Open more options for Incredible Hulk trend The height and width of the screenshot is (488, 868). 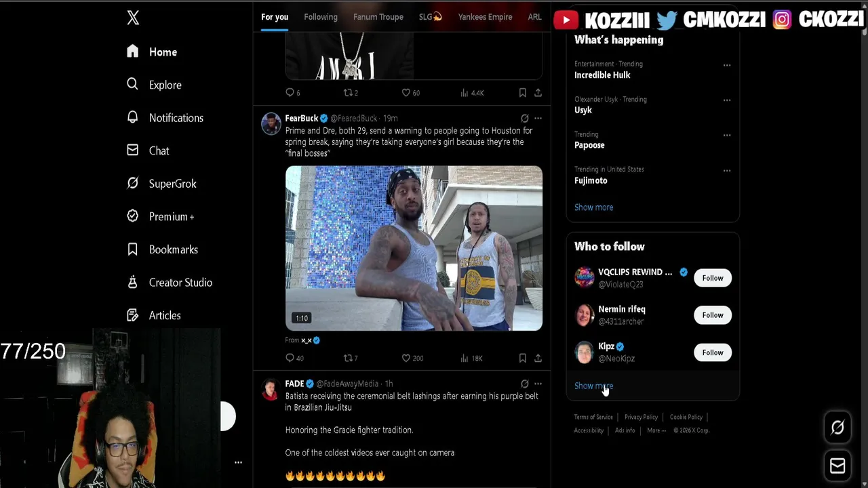click(727, 65)
